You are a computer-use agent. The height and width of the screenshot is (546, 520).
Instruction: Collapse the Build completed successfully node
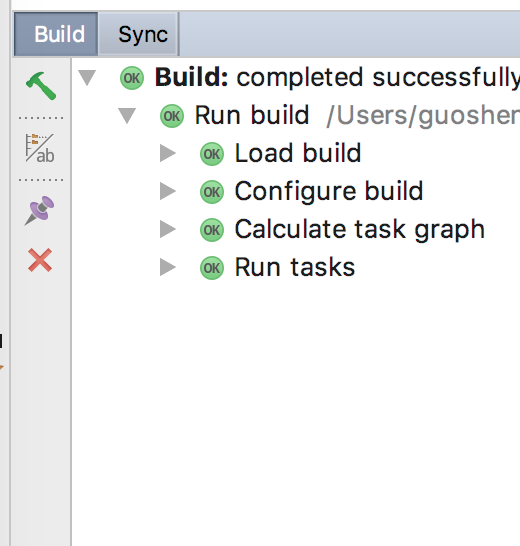click(x=87, y=78)
